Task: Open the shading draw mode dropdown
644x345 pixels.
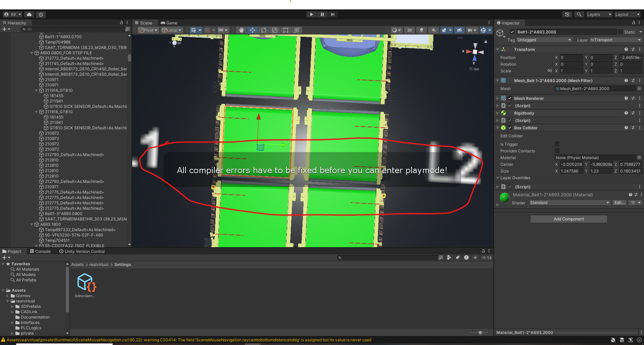Action: 396,30
